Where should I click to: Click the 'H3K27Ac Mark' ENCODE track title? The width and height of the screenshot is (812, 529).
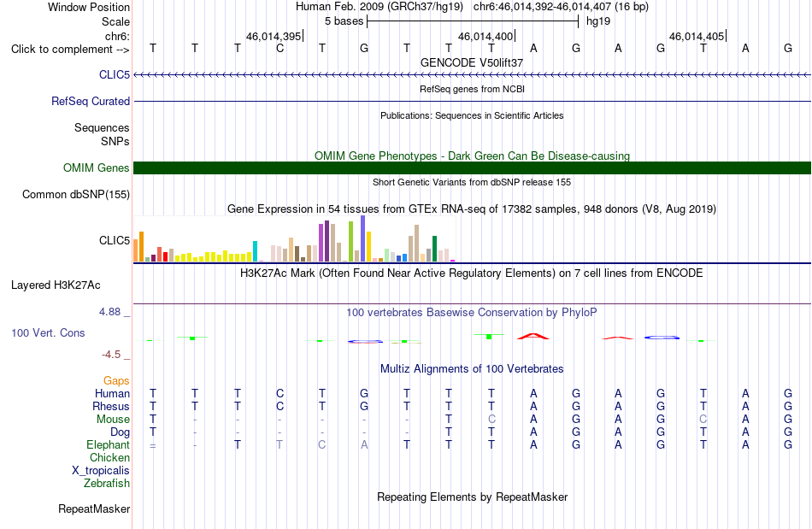pyautogui.click(x=472, y=273)
